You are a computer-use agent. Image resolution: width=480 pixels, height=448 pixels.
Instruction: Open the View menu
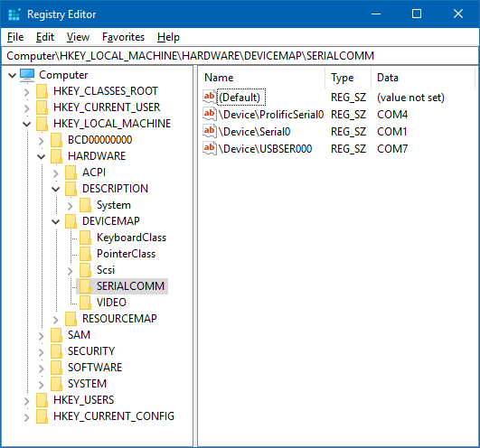(x=78, y=37)
